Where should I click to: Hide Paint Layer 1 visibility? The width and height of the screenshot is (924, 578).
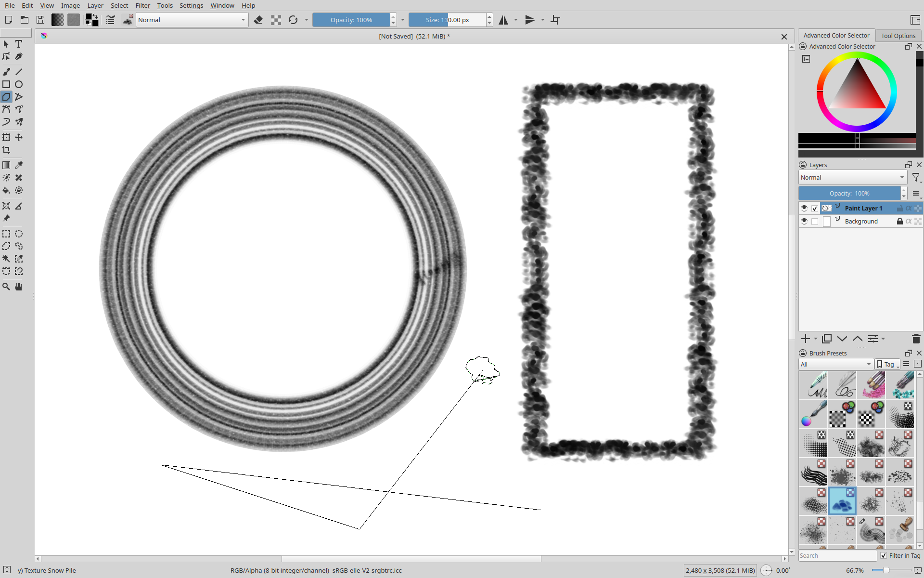coord(804,208)
